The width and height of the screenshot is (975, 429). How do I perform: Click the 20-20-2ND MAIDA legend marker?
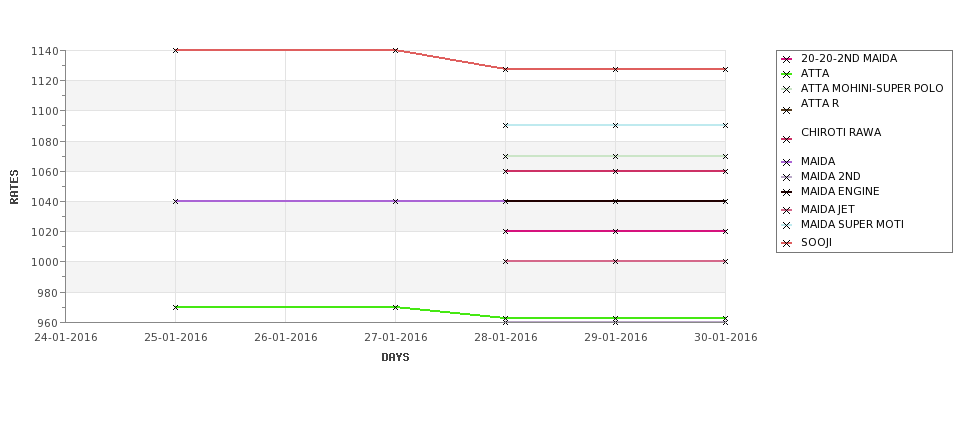pyautogui.click(x=786, y=60)
